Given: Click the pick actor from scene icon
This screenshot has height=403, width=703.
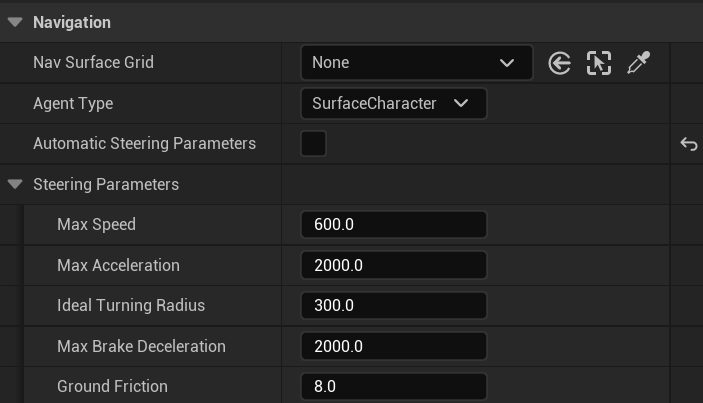Looking at the screenshot, I should [x=598, y=63].
